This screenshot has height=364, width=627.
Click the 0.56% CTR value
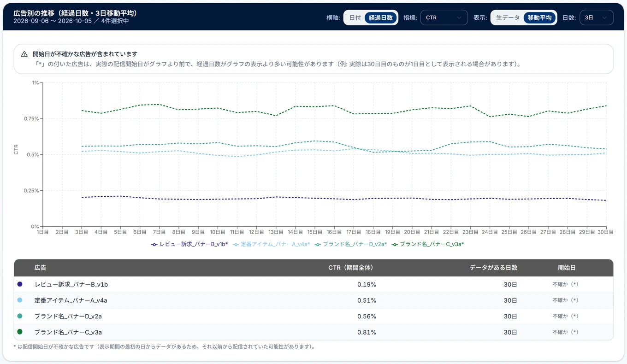367,316
